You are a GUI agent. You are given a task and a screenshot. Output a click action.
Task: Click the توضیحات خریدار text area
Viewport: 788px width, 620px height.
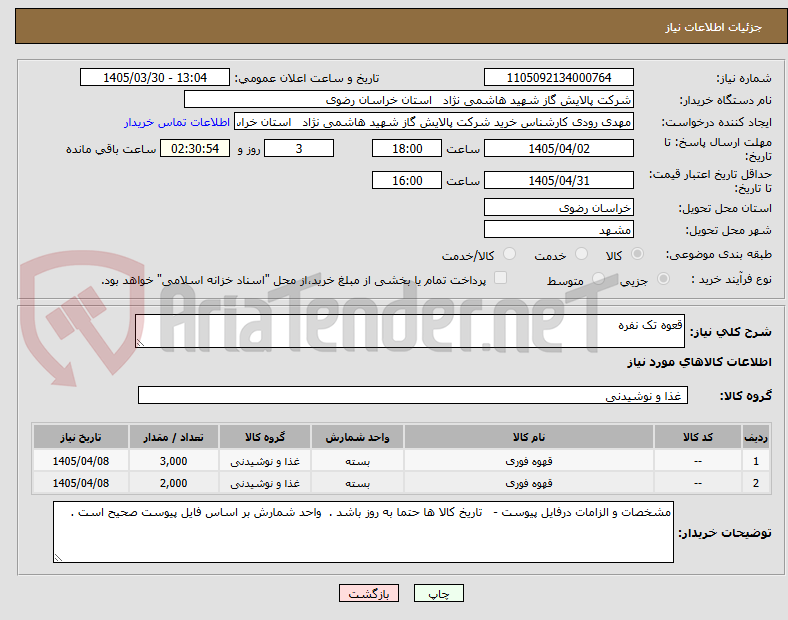pos(363,532)
